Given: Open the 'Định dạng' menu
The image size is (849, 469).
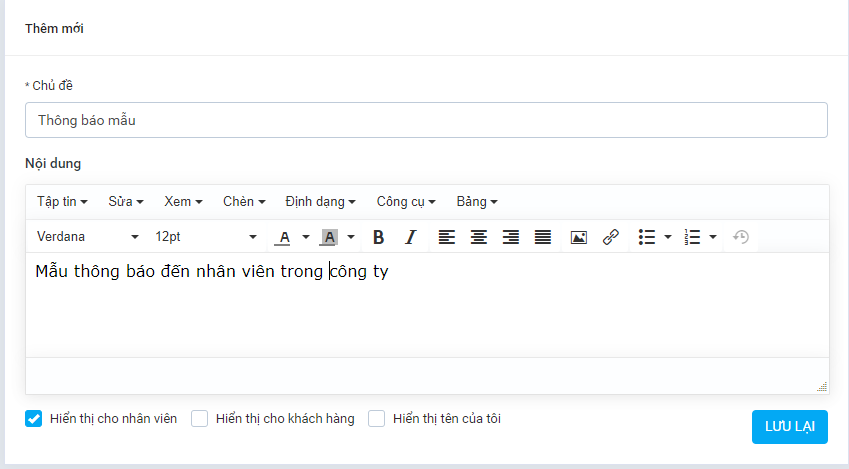Looking at the screenshot, I should pos(320,202).
